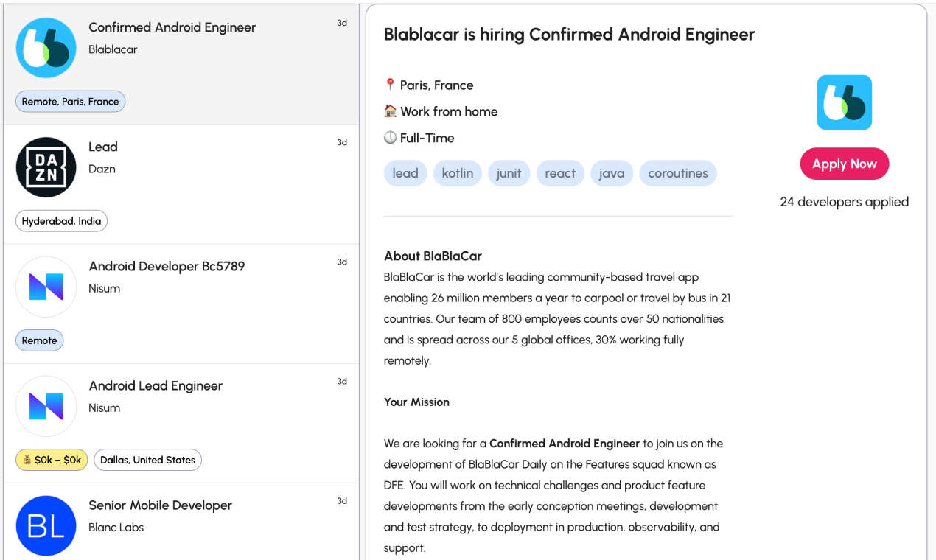Click 'Remote' badge under Android Developer Bc5789

(x=40, y=340)
